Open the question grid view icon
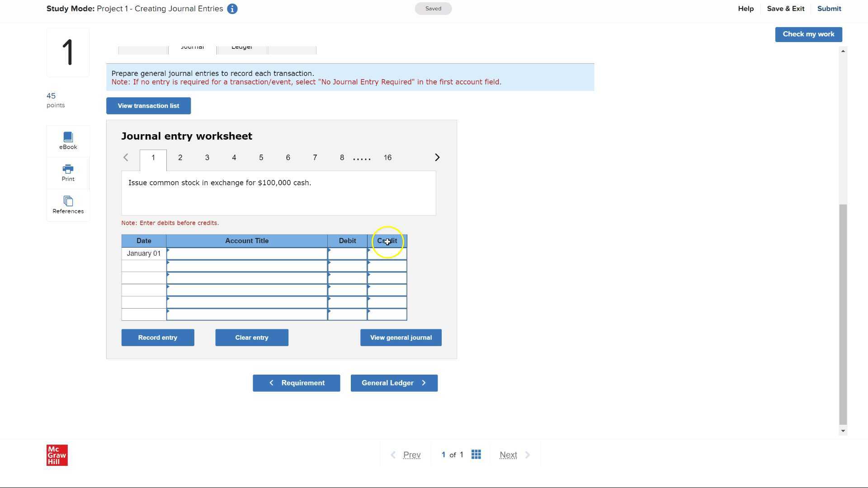This screenshot has height=488, width=868. (476, 455)
